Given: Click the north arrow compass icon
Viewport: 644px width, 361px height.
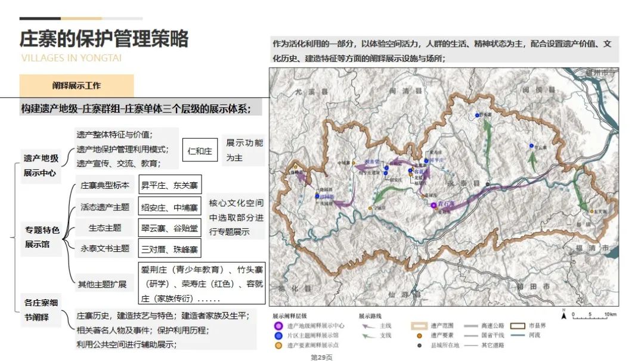Looking at the screenshot, I should tap(564, 315).
